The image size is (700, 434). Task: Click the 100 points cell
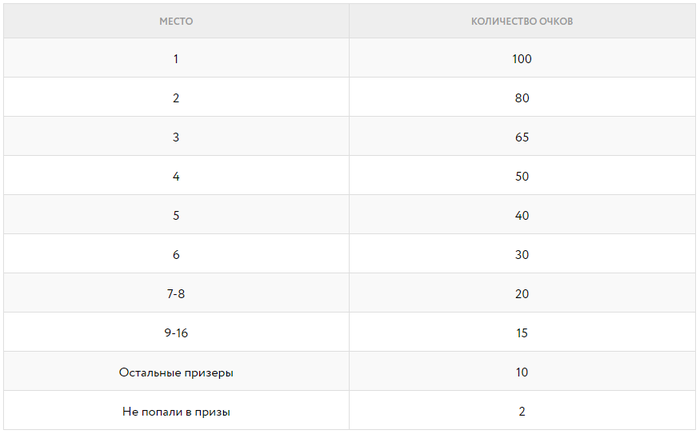click(521, 59)
